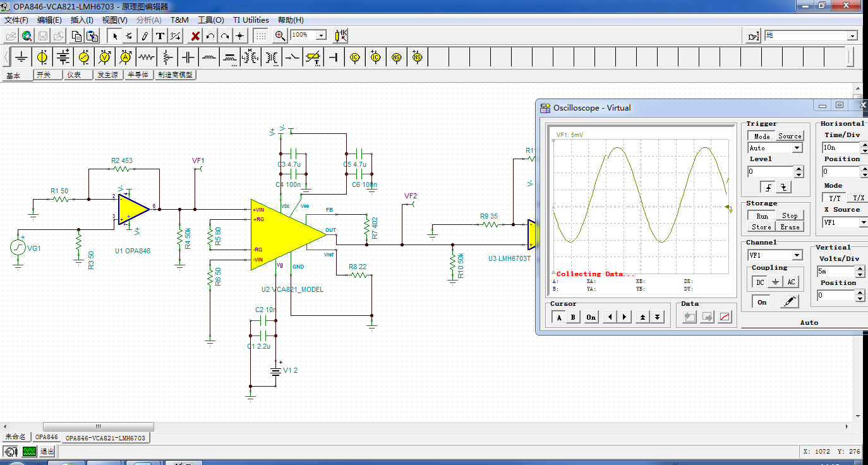Screen dimensions: 868x465
Task: Pick the resistor component from the toolbar
Action: point(146,57)
